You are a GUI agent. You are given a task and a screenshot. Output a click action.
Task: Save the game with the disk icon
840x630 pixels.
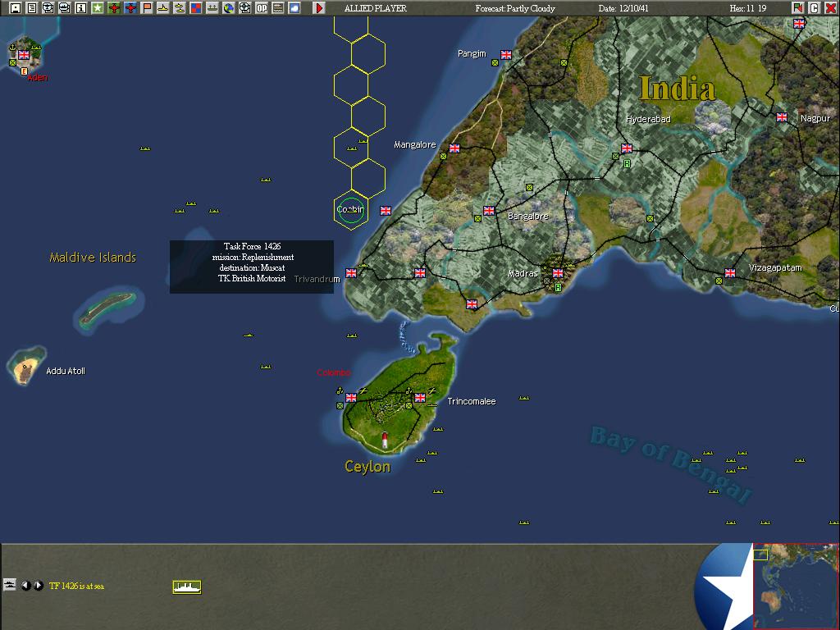(16, 7)
